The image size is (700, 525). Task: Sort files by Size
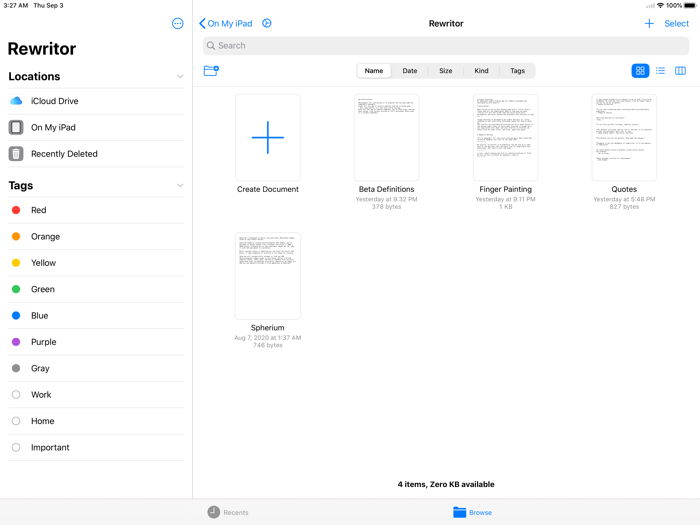pos(446,71)
